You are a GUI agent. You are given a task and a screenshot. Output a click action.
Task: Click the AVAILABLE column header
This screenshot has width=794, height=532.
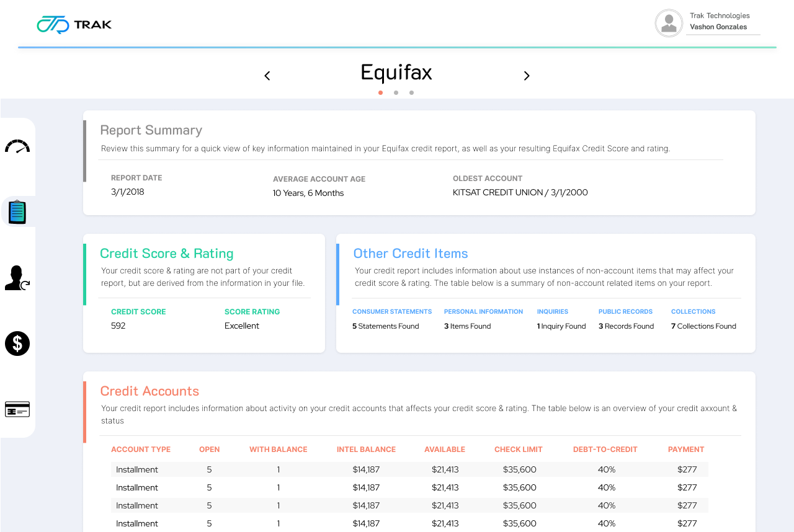445,450
